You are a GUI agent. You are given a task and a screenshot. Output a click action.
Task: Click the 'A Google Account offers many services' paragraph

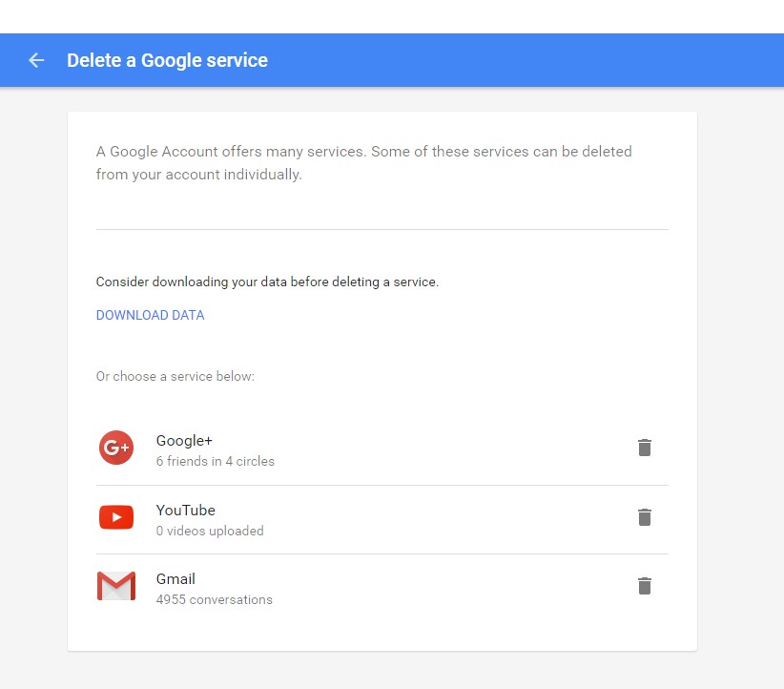[x=363, y=163]
